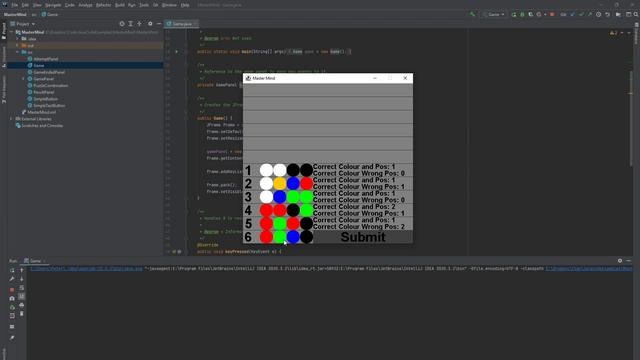
Task: Open the Edit menu
Action: pyautogui.click(x=25, y=5)
